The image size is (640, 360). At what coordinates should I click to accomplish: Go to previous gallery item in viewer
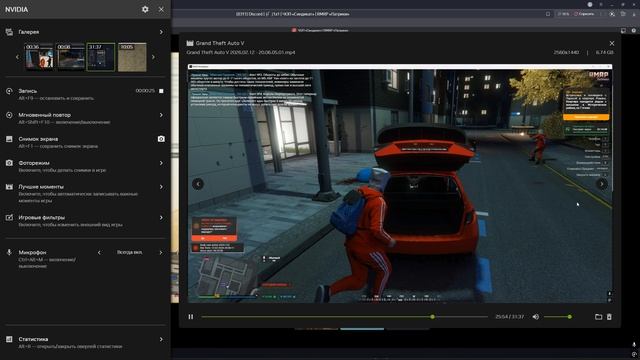coord(198,184)
